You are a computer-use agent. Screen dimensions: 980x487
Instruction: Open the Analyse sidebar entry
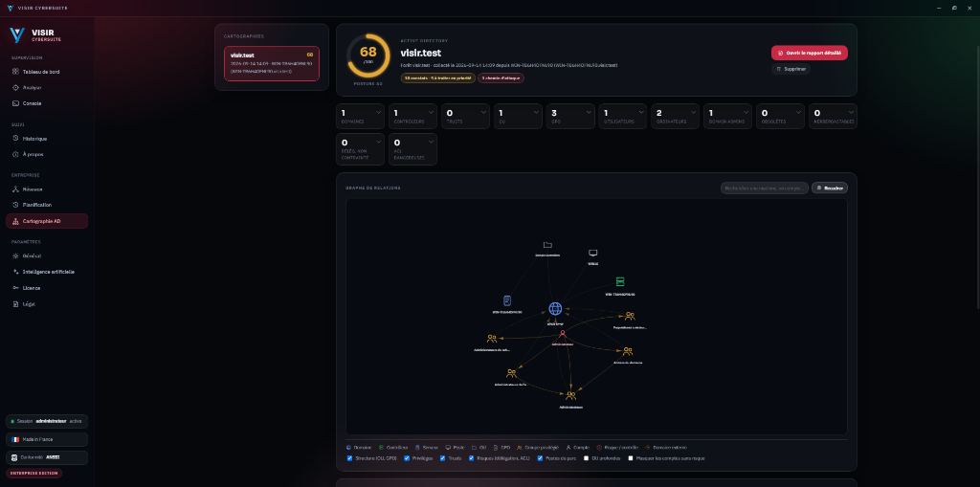pyautogui.click(x=46, y=87)
